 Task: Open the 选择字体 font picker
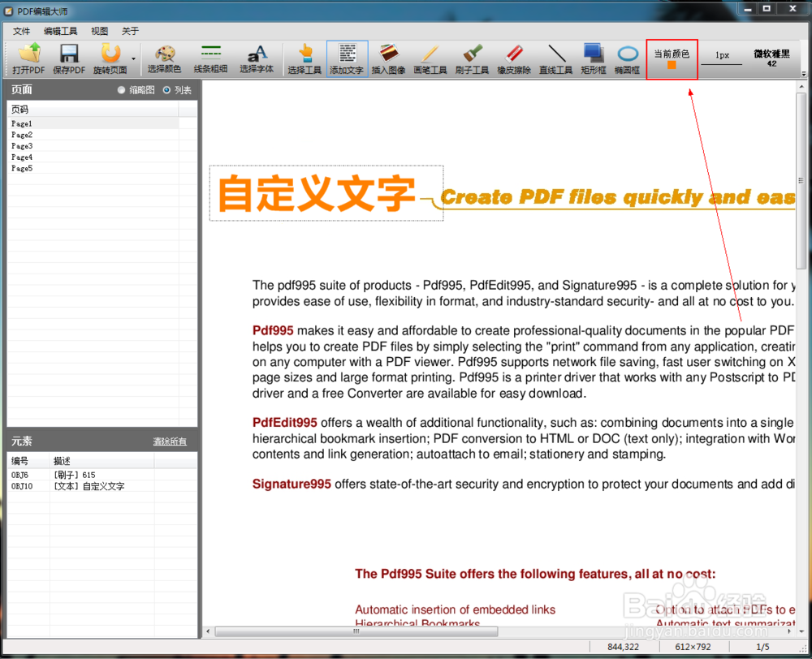click(x=257, y=59)
